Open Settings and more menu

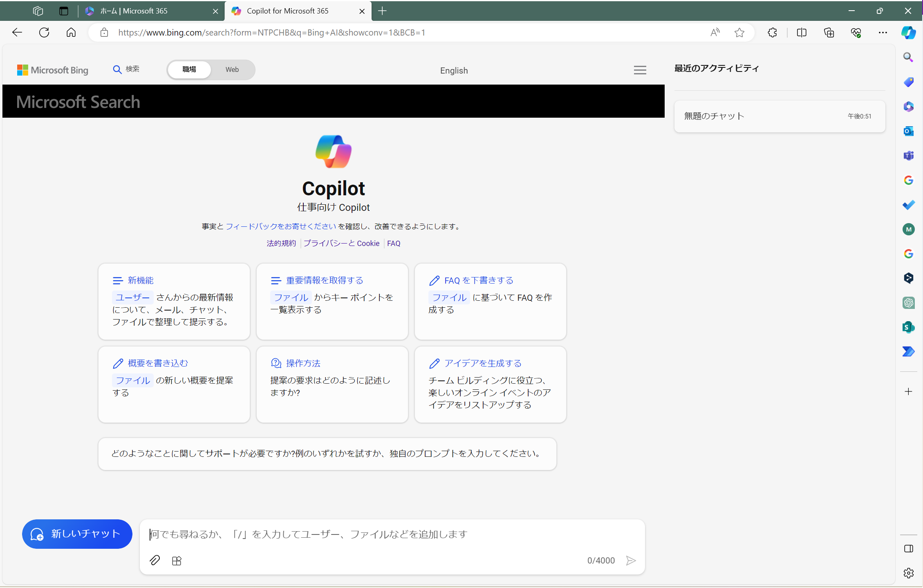883,33
